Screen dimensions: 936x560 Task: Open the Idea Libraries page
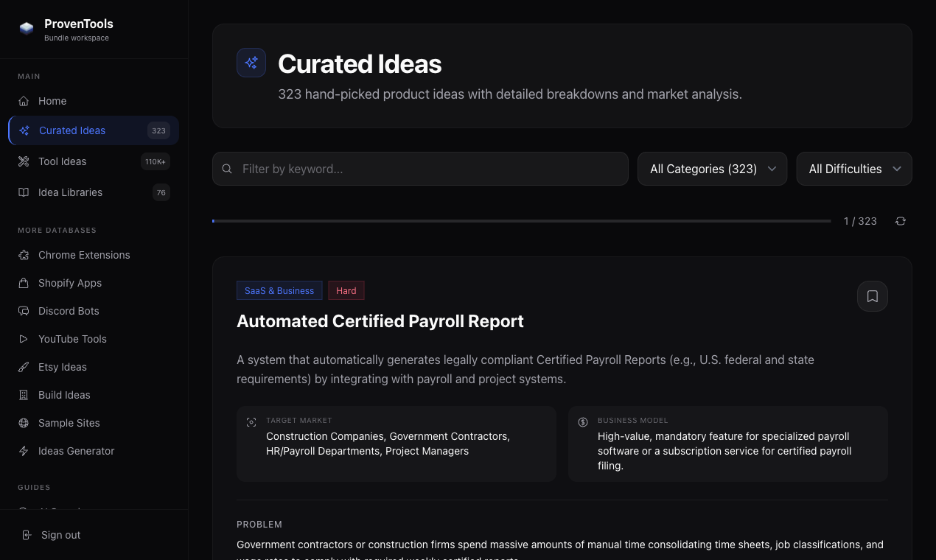(70, 192)
